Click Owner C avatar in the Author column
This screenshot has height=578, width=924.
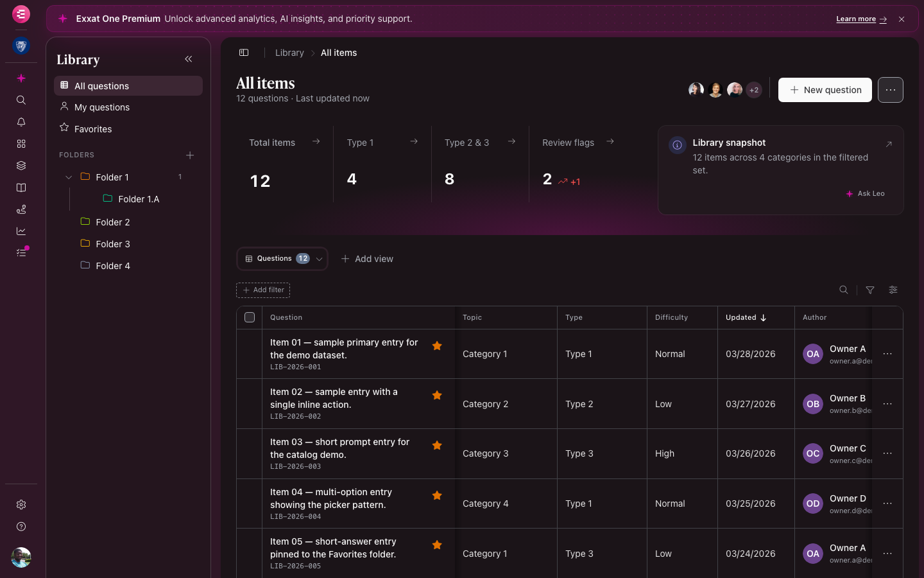[813, 453]
